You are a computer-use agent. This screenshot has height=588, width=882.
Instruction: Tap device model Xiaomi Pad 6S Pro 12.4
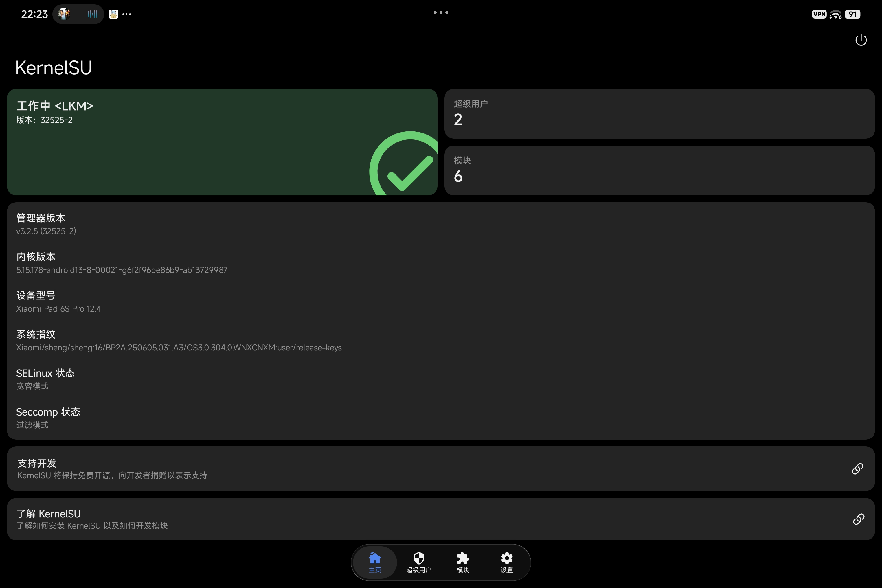tap(58, 309)
